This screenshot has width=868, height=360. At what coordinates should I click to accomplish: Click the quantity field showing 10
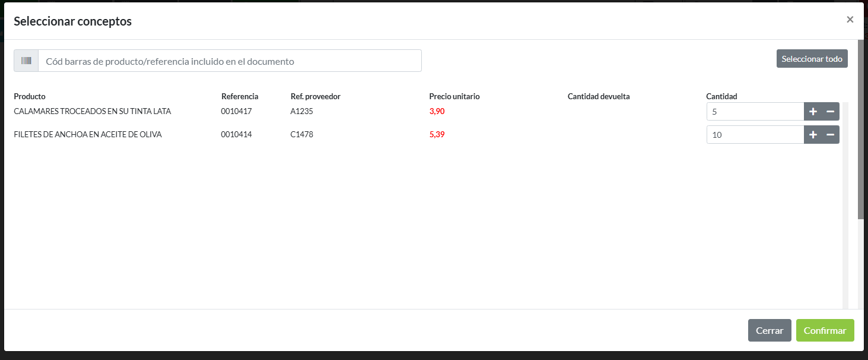[755, 135]
